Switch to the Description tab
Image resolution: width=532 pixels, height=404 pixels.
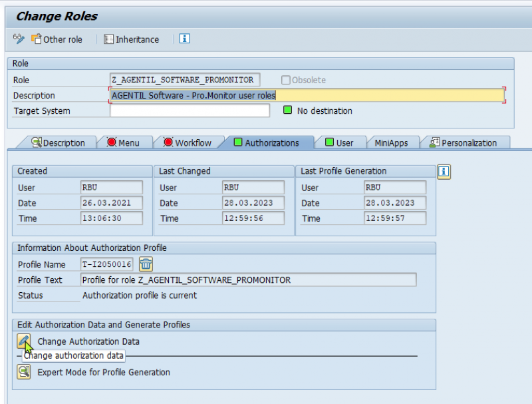59,142
